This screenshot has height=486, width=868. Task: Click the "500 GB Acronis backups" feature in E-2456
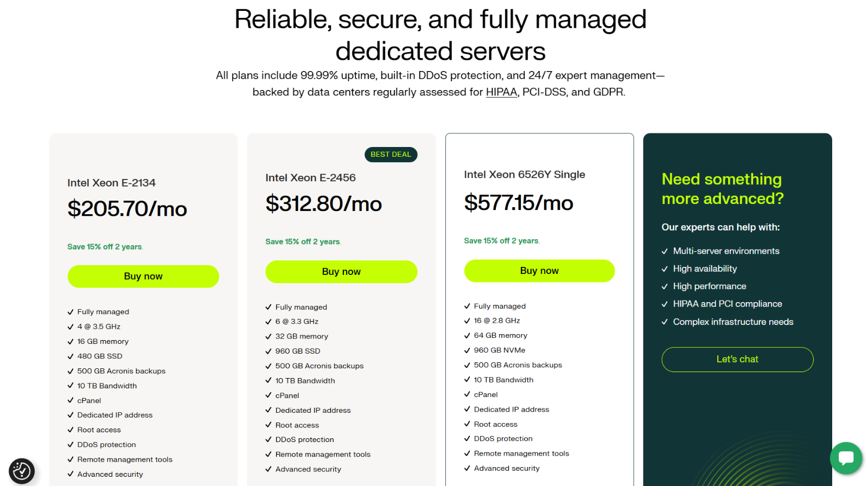[x=320, y=366]
